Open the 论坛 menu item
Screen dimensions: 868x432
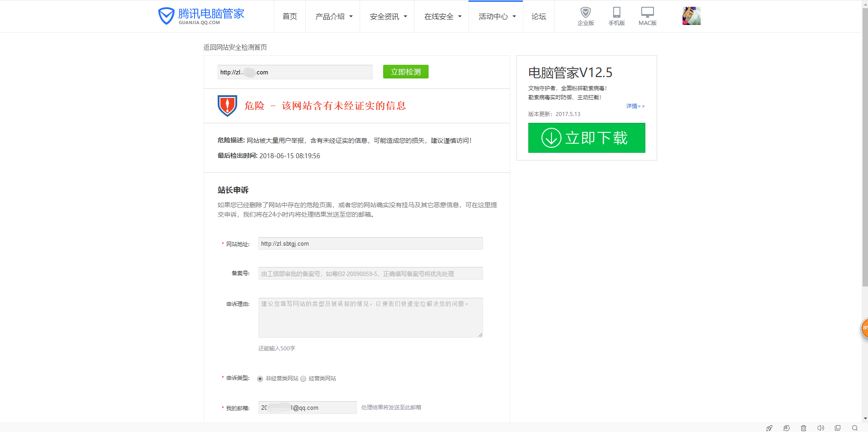pyautogui.click(x=538, y=16)
